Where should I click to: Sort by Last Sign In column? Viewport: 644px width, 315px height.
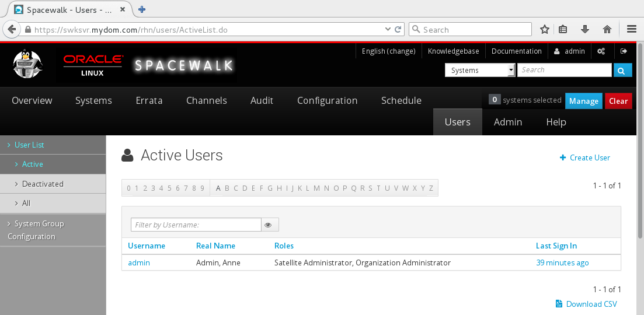[556, 246]
